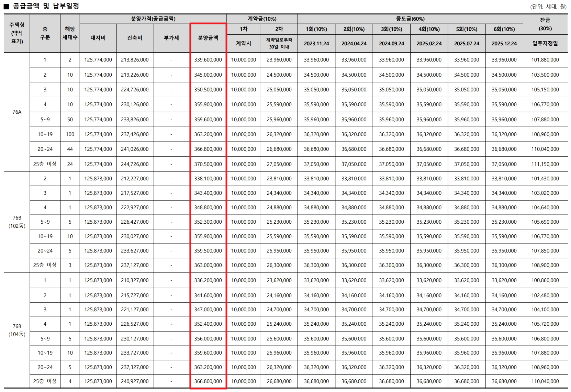Select the 23,620,000 2차 계약금 cell
This screenshot has width=571, height=392.
coord(279,280)
